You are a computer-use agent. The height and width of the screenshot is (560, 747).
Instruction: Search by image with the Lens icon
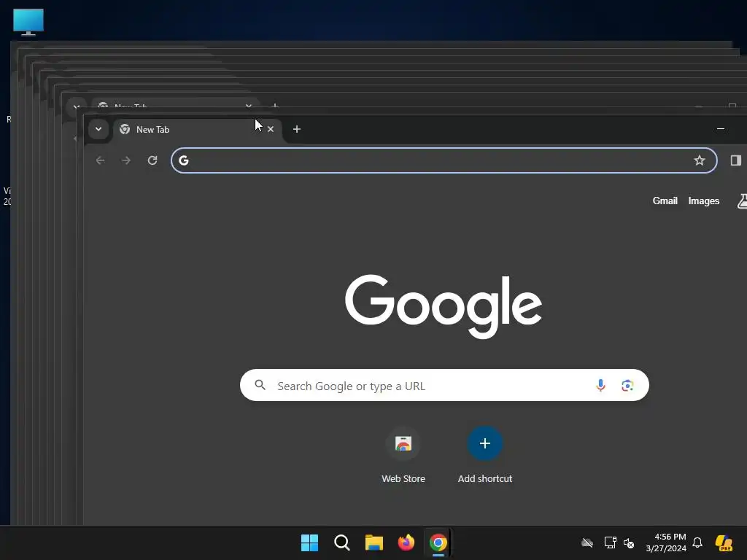click(x=627, y=385)
